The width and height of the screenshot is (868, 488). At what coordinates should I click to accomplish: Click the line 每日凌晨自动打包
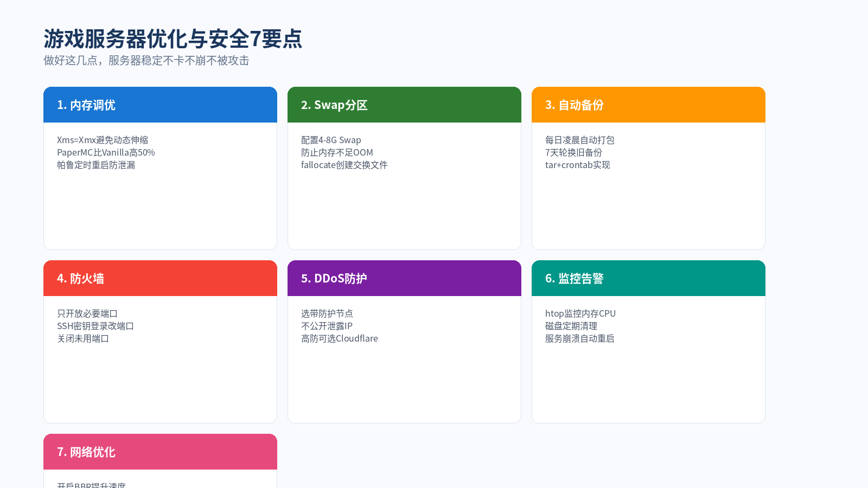click(580, 140)
